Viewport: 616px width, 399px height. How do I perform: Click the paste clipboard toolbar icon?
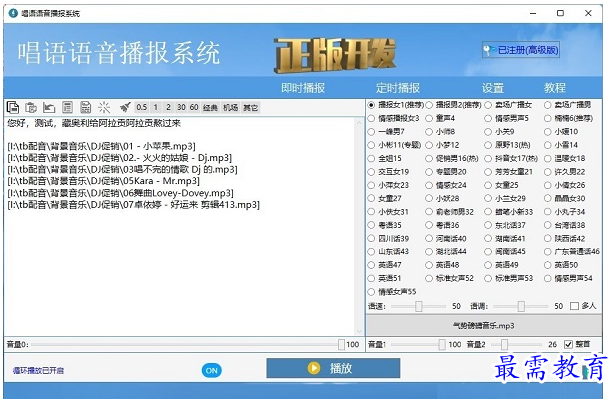31,107
